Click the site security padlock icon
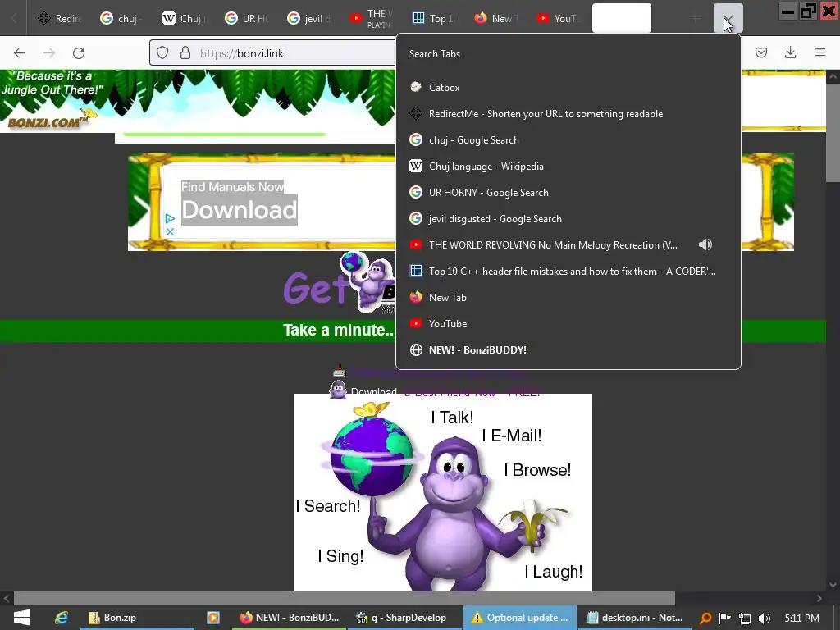 tap(185, 53)
